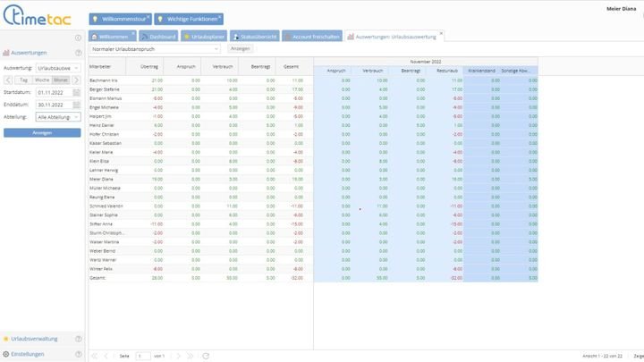This screenshot has height=362, width=644.
Task: Select the Monat period toggle
Action: 62,80
